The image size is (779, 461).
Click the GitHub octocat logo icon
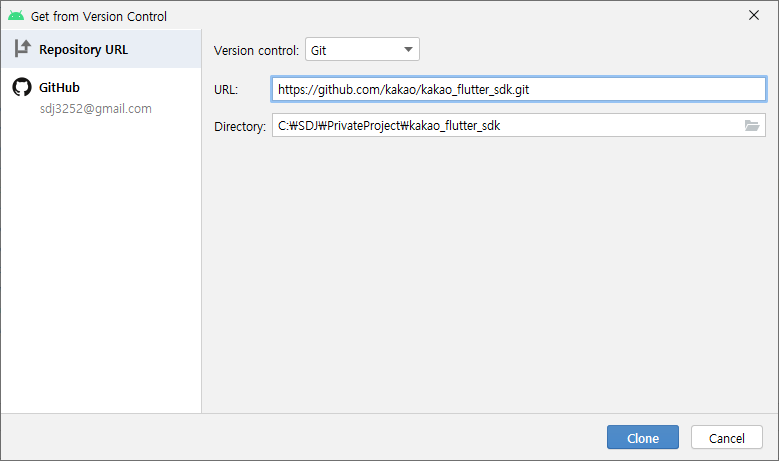(x=22, y=87)
